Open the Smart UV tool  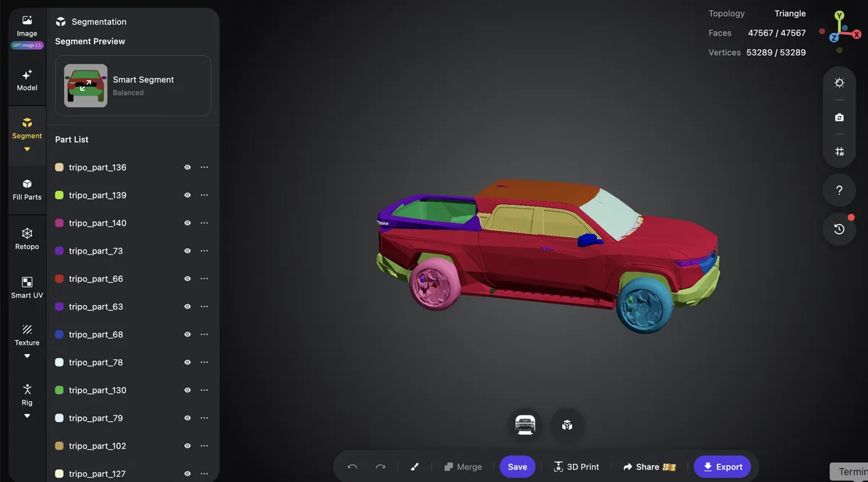(27, 288)
